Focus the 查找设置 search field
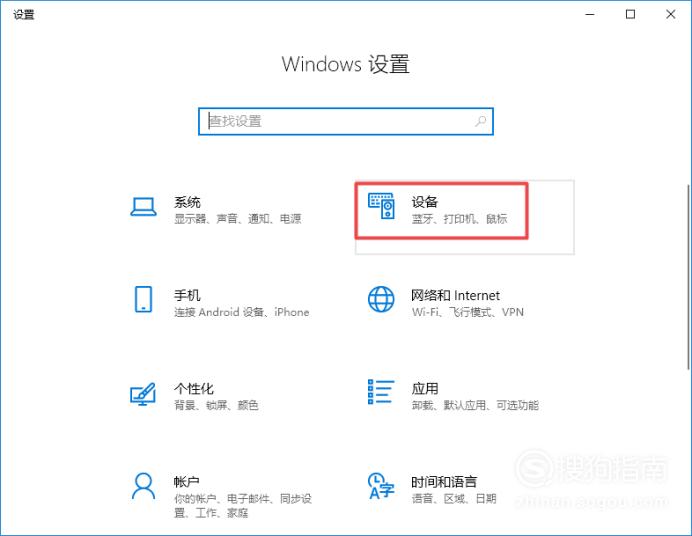Viewport: 692px width, 536px height. [346, 121]
